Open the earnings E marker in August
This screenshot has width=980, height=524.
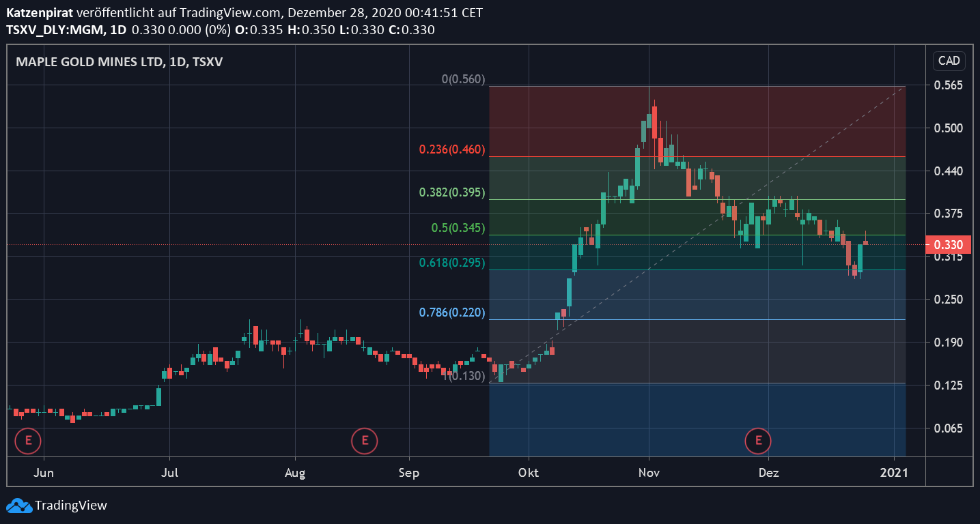(x=365, y=441)
